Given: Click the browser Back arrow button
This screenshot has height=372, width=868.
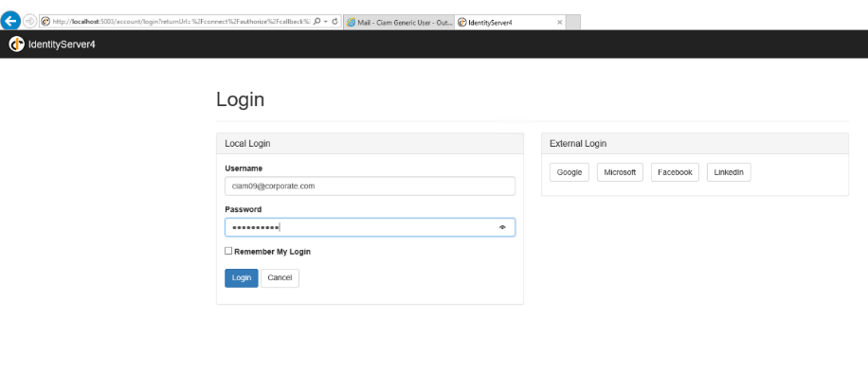Looking at the screenshot, I should coord(10,21).
